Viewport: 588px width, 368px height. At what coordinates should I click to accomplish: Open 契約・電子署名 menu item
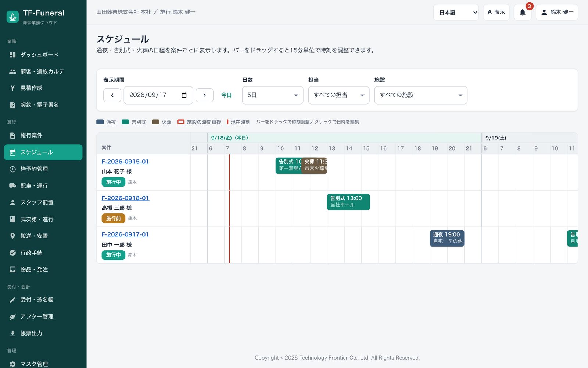(x=43, y=105)
